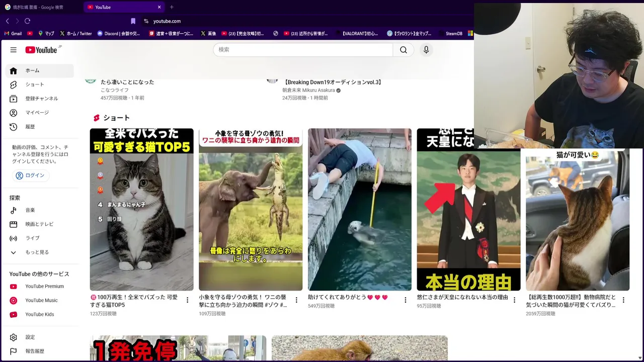Open options menu for 小象を守る母ゾウ short
This screenshot has width=644, height=362.
tap(296, 300)
